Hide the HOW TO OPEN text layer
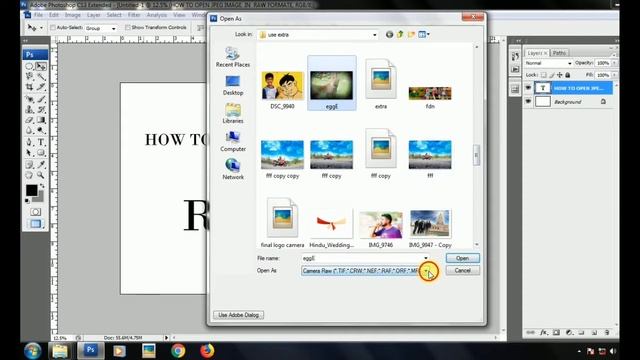This screenshot has width=640, height=360. [x=528, y=88]
